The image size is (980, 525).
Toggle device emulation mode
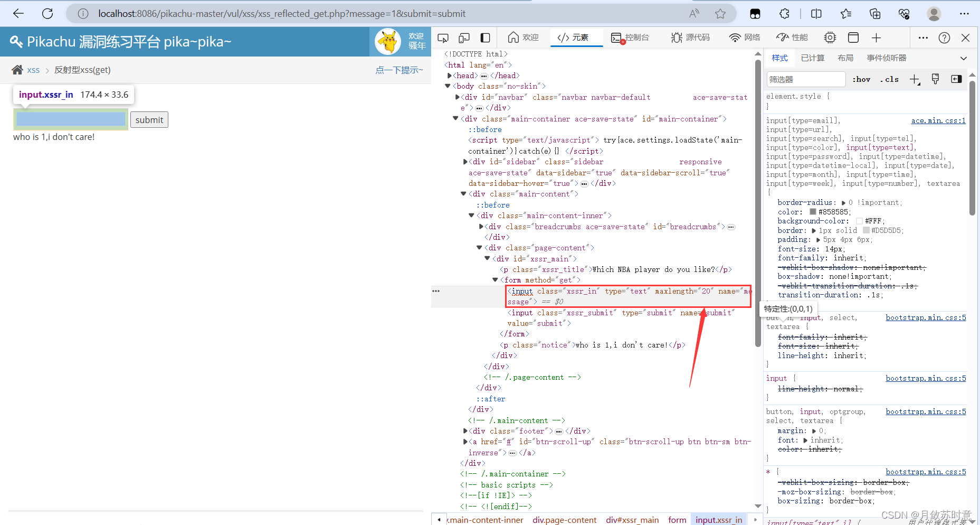(x=464, y=37)
